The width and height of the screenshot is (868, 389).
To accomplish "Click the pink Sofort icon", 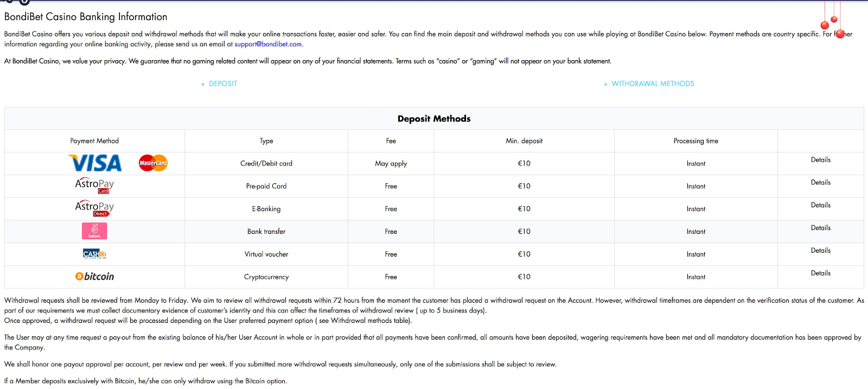I will point(94,231).
